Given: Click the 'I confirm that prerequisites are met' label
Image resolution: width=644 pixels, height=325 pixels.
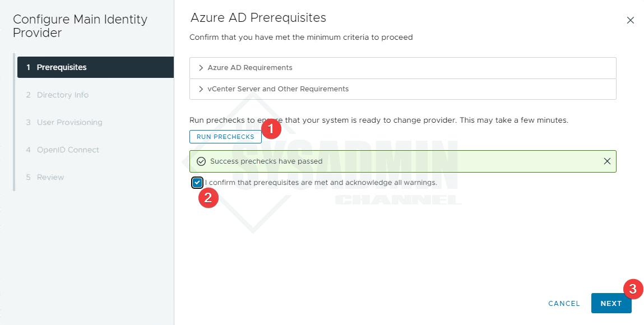Looking at the screenshot, I should coord(321,183).
